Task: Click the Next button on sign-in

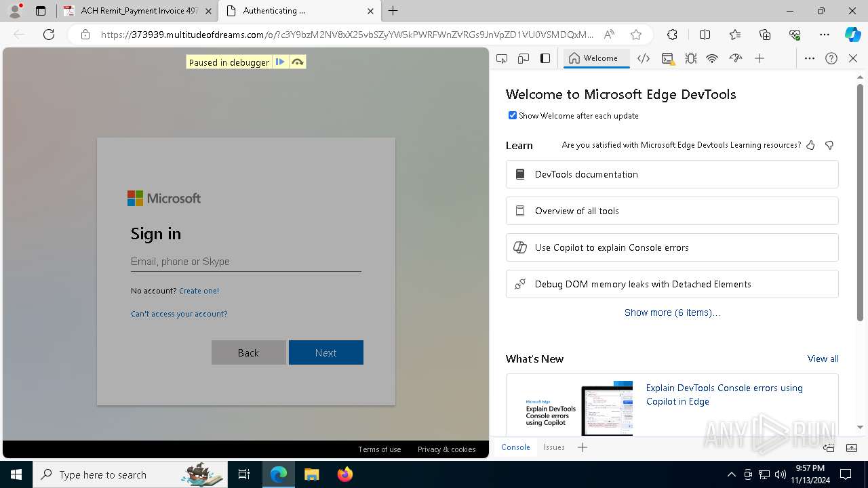Action: [326, 352]
